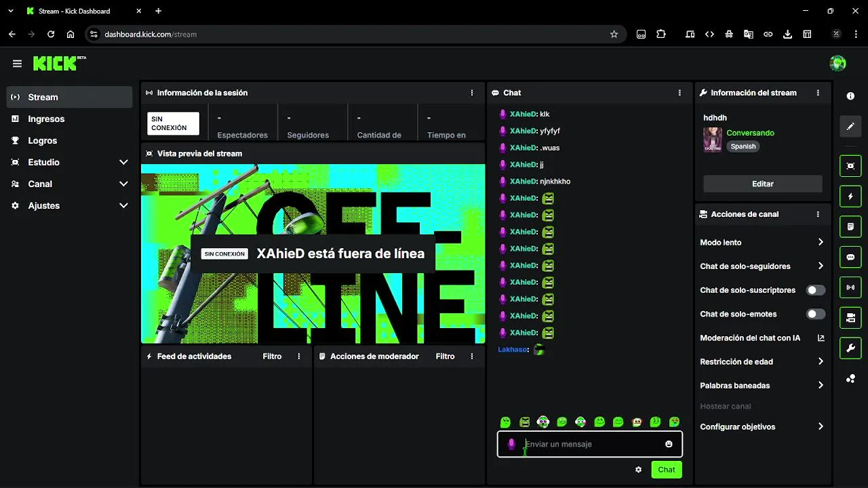
Task: Open the Filtro dropdown in Acciones de moderador
Action: (445, 357)
